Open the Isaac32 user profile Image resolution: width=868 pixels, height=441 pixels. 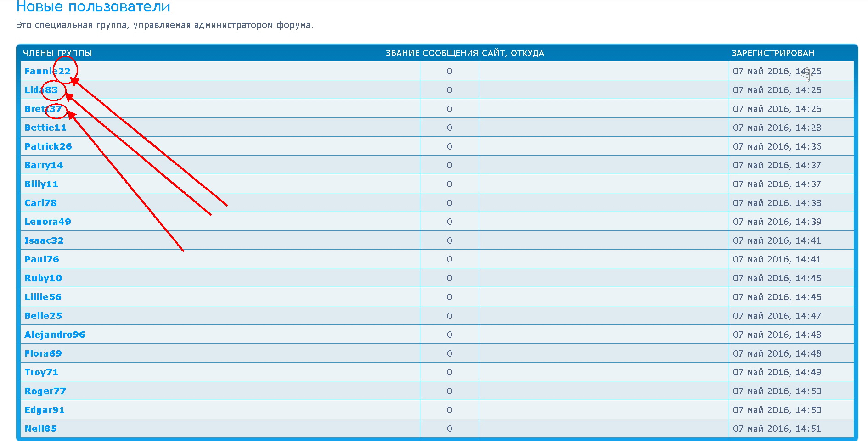pos(44,240)
